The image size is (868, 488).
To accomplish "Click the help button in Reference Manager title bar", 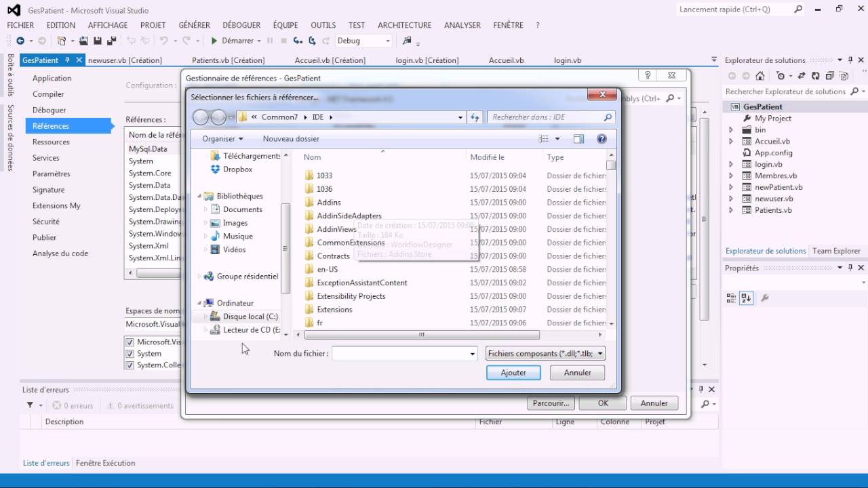I will point(648,76).
